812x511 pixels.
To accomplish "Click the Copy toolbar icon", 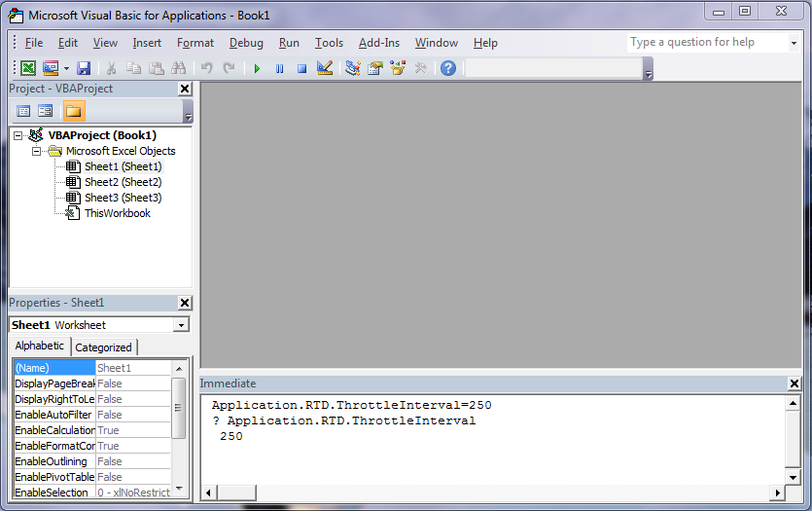I will click(x=133, y=68).
